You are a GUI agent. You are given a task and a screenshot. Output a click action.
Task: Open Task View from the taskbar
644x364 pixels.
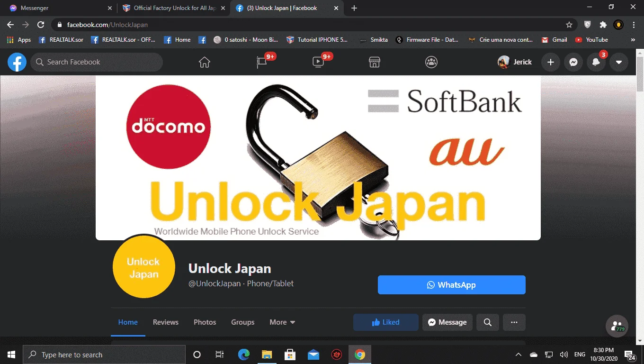tap(220, 355)
